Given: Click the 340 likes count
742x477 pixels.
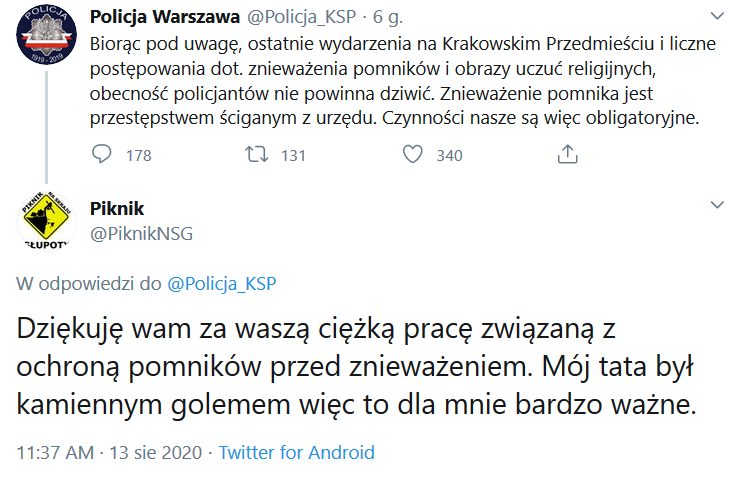Looking at the screenshot, I should [x=449, y=156].
